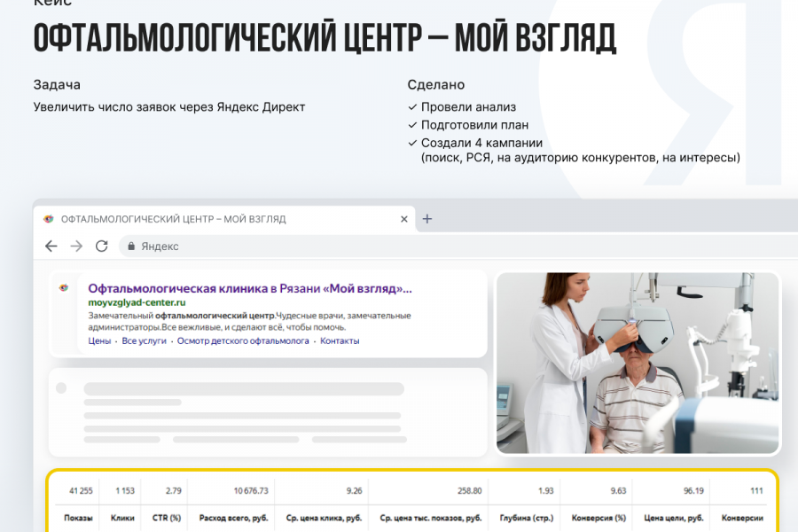
Task: Click the 9.26 average click price value
Action: click(354, 490)
